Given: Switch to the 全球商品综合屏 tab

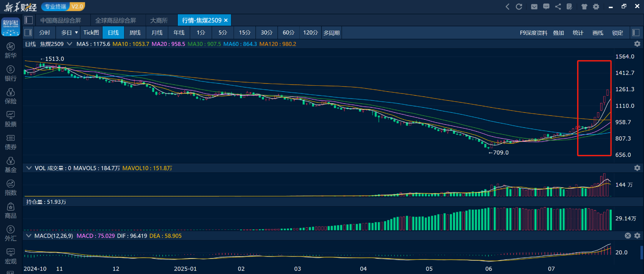Looking at the screenshot, I should click(x=115, y=20).
